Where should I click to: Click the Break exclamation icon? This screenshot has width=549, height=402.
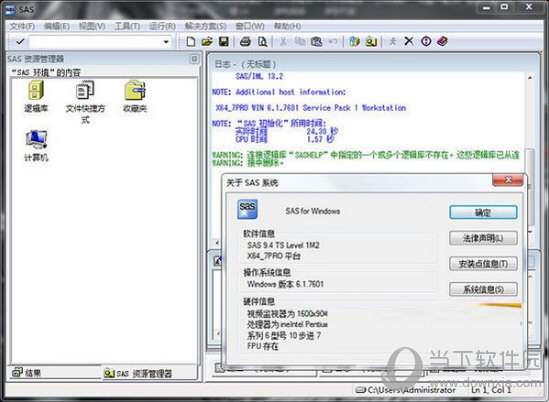(426, 41)
